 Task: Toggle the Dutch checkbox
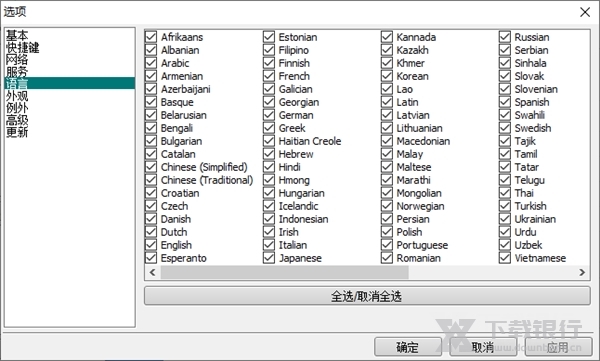point(151,232)
